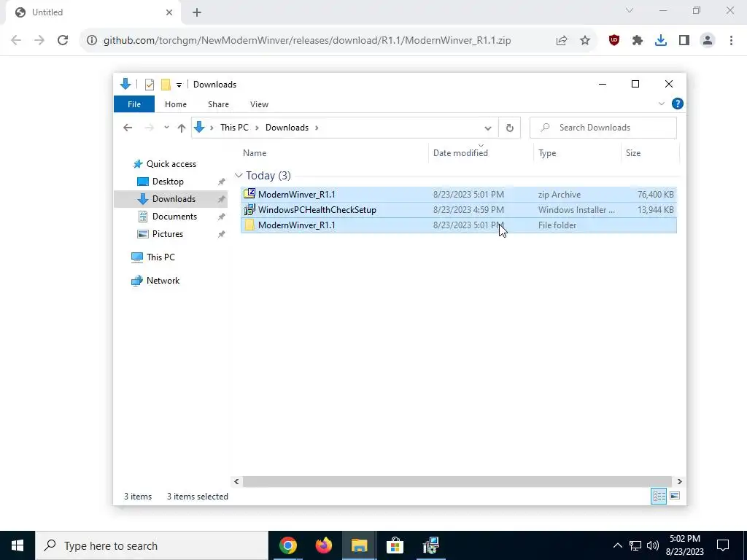This screenshot has height=560, width=747.
Task: Click New folder icon in Explorer title bar
Action: [x=166, y=85]
